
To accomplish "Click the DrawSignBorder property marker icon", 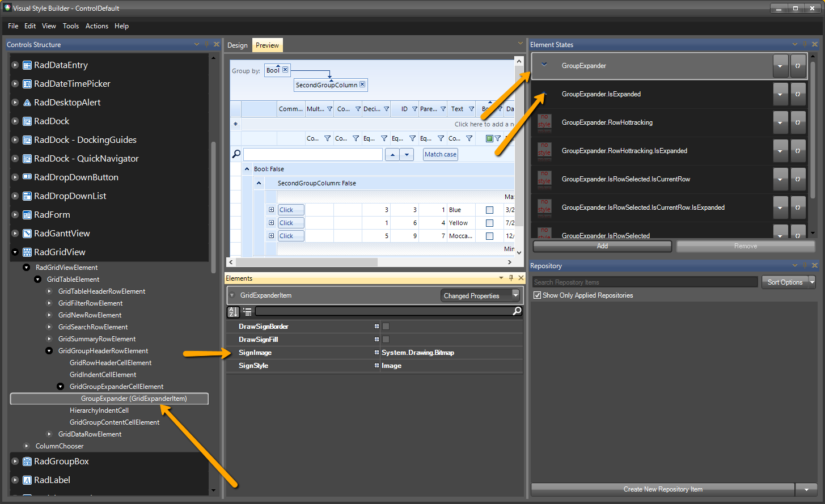I will click(x=376, y=327).
